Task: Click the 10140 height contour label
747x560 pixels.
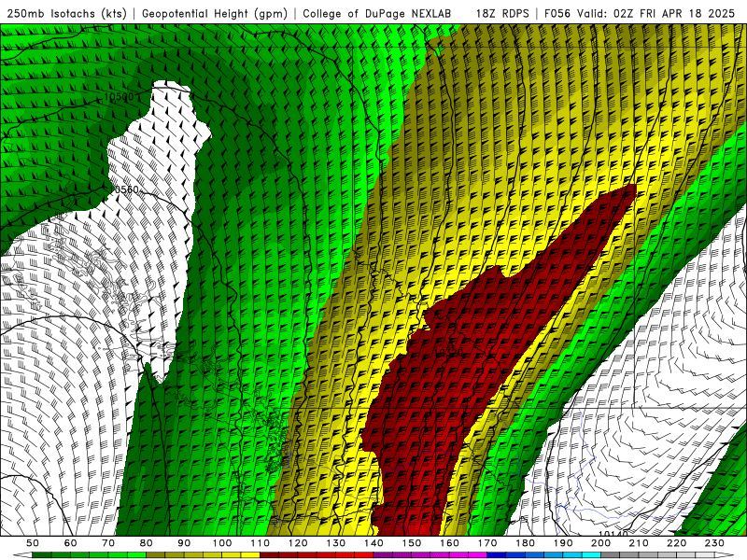Action: (x=613, y=534)
